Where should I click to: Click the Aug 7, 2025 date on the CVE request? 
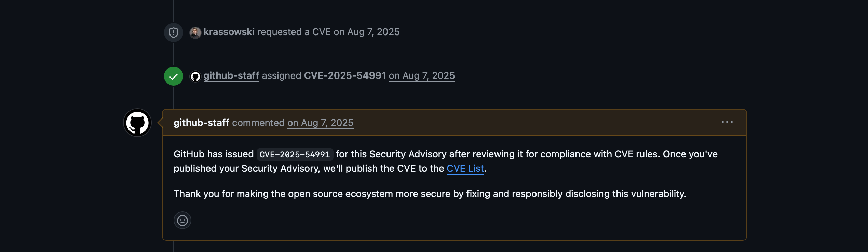(366, 32)
